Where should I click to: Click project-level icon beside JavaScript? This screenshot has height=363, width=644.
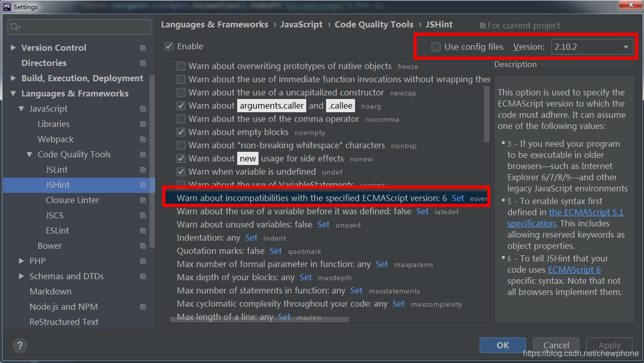143,109
